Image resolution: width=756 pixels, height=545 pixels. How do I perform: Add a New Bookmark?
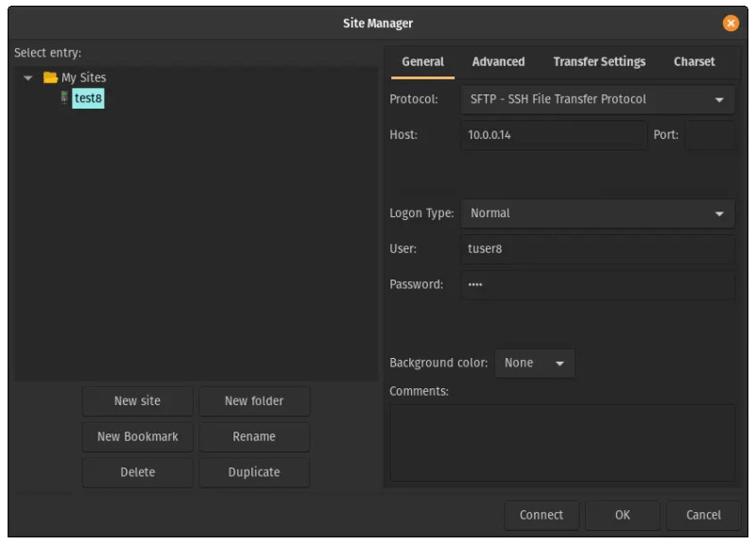(x=136, y=436)
